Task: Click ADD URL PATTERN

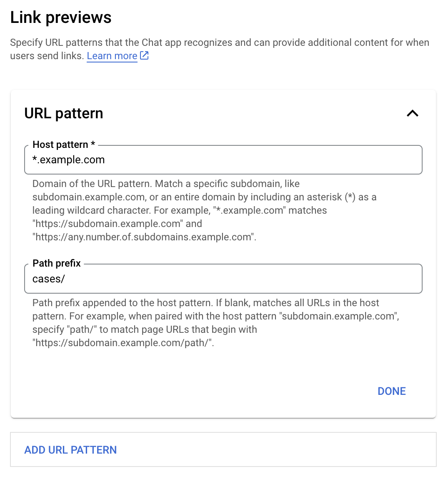Action: [x=70, y=450]
